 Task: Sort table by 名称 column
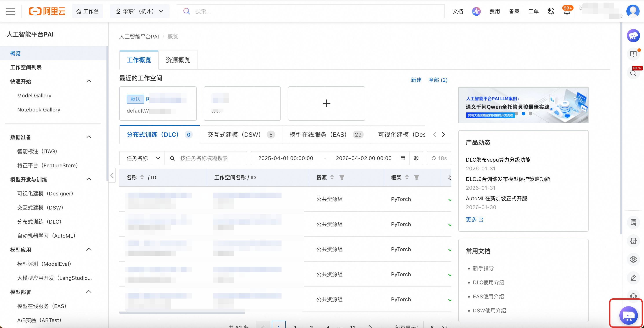[142, 177]
